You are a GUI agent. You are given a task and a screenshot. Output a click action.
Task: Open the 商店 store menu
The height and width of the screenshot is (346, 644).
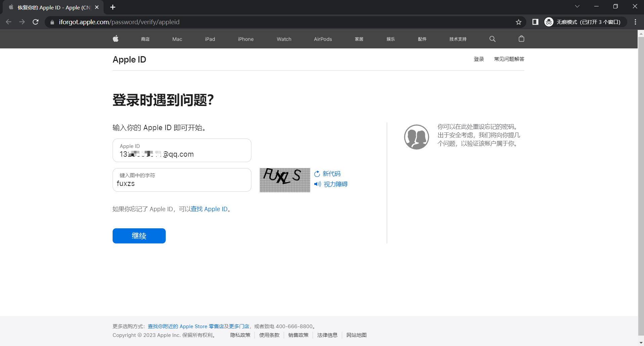click(145, 39)
